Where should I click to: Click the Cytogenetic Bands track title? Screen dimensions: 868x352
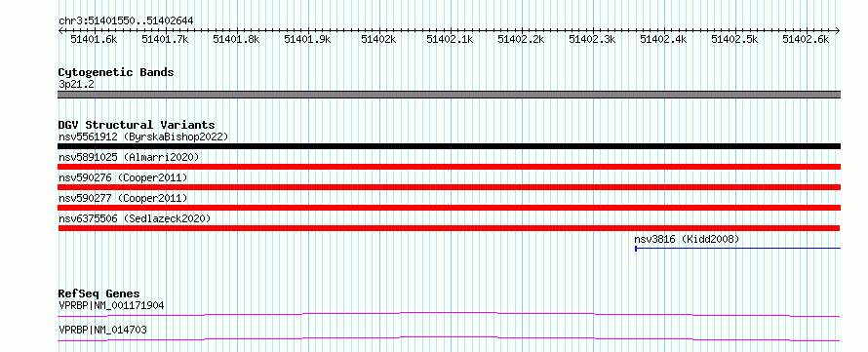pos(116,72)
